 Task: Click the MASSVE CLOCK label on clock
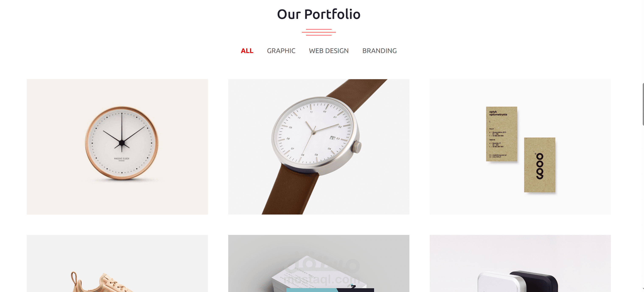tap(122, 159)
